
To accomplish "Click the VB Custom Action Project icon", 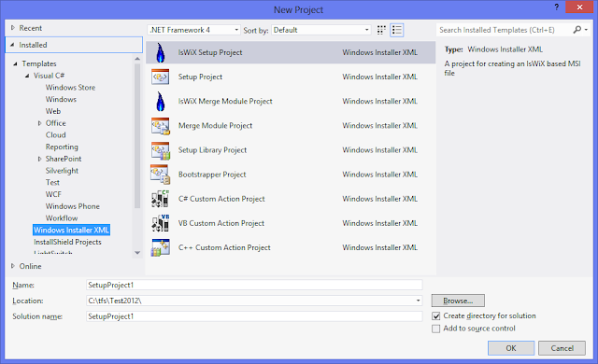I will coord(160,223).
